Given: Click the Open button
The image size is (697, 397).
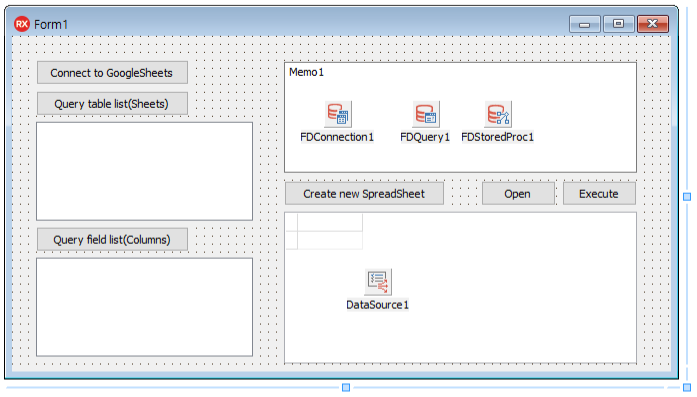Looking at the screenshot, I should [x=518, y=194].
